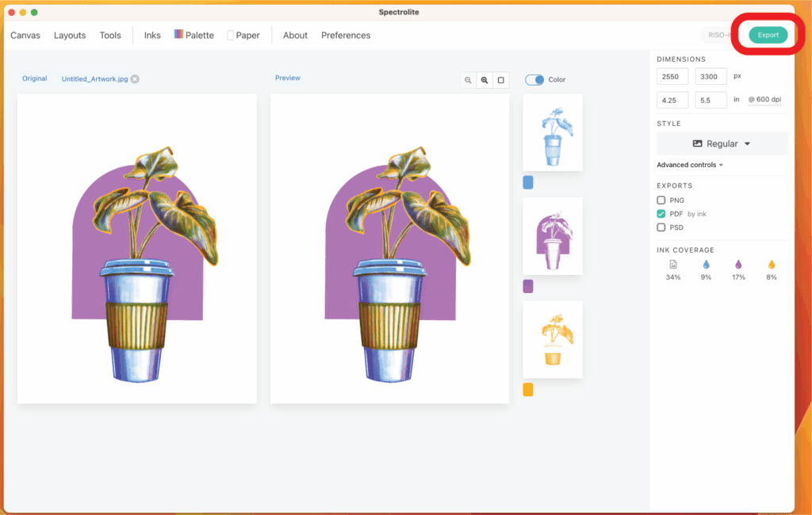Toggle the Color preview switch
Screen dimensions: 812x515
[x=534, y=79]
